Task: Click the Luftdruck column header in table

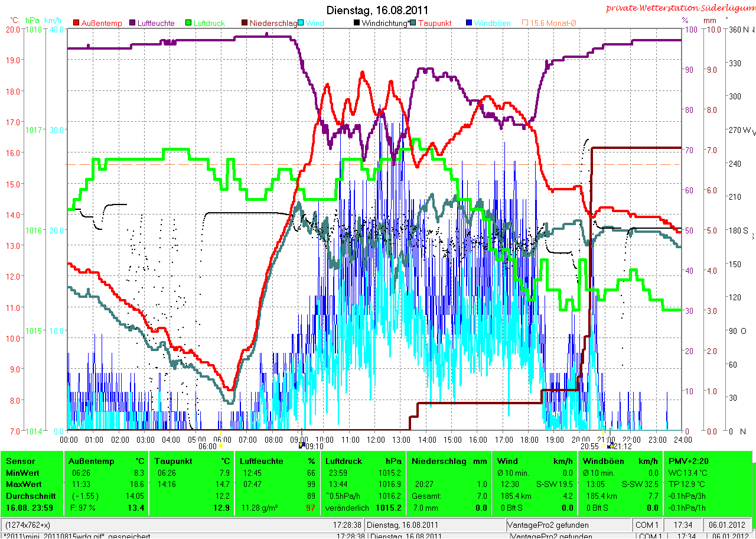Action: [343, 461]
